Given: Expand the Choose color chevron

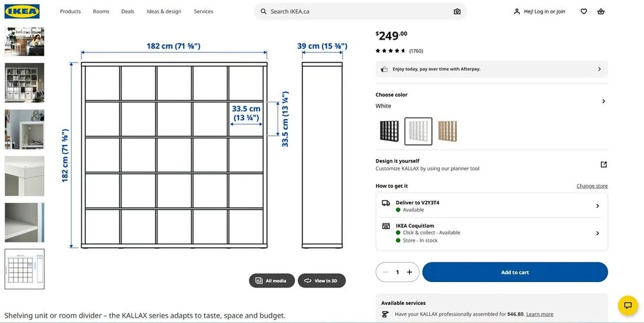Looking at the screenshot, I should point(603,101).
